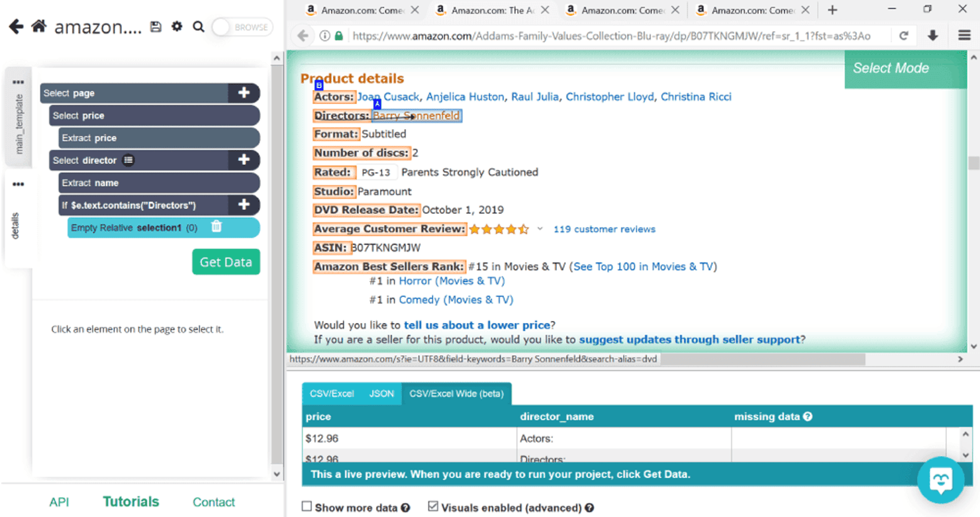Go to ParseHub home icon
This screenshot has height=517, width=980.
coord(39,26)
